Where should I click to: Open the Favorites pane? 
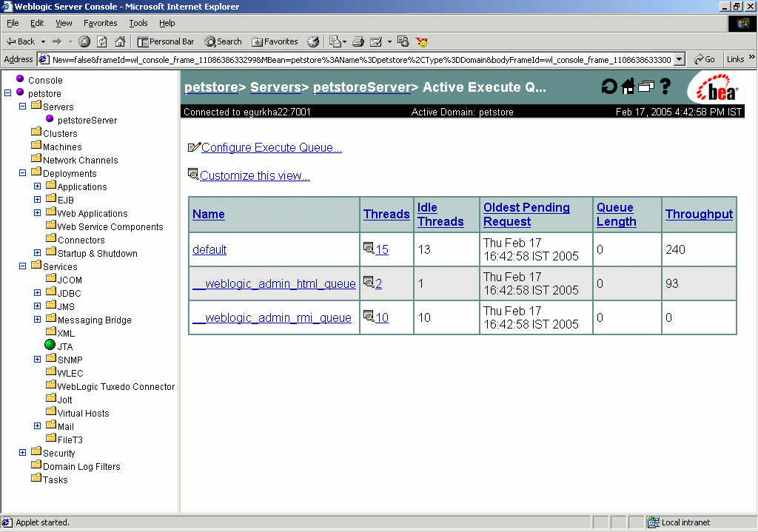(x=275, y=41)
